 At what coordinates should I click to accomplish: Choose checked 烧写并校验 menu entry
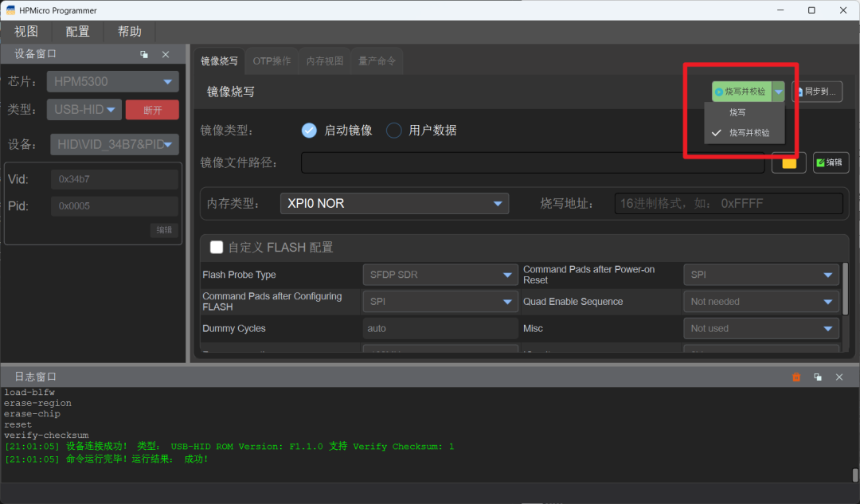(745, 133)
